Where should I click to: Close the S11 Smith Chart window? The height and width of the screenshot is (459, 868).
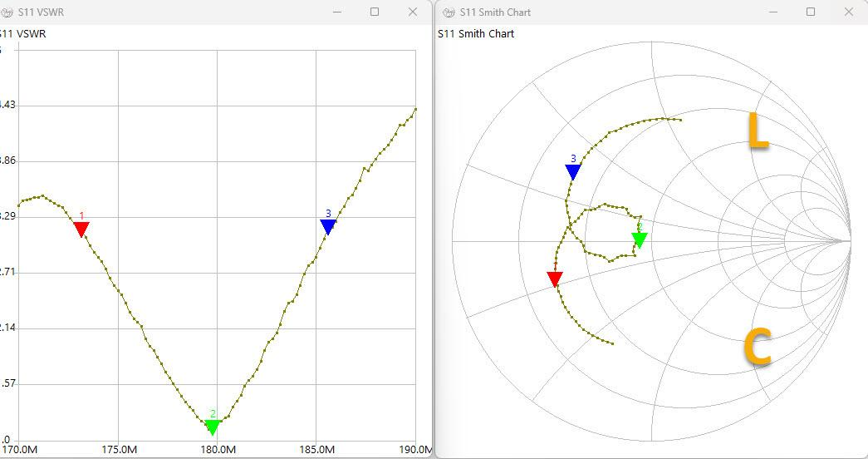tap(849, 12)
